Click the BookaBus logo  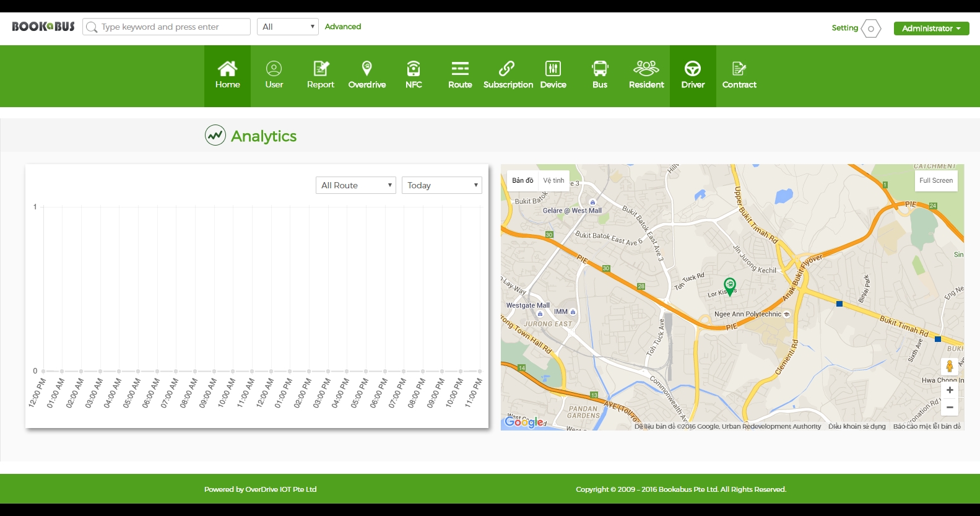[x=43, y=27]
